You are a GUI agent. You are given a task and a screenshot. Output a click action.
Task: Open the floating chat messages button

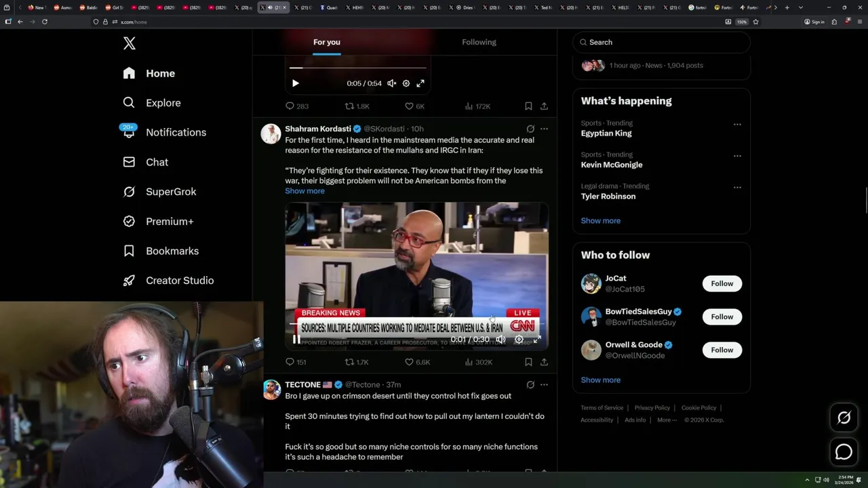click(844, 451)
